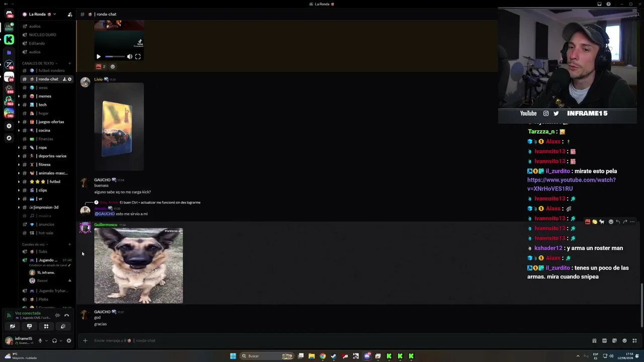This screenshot has height=362, width=644.
Task: Seek in the video progress bar
Action: point(114,57)
